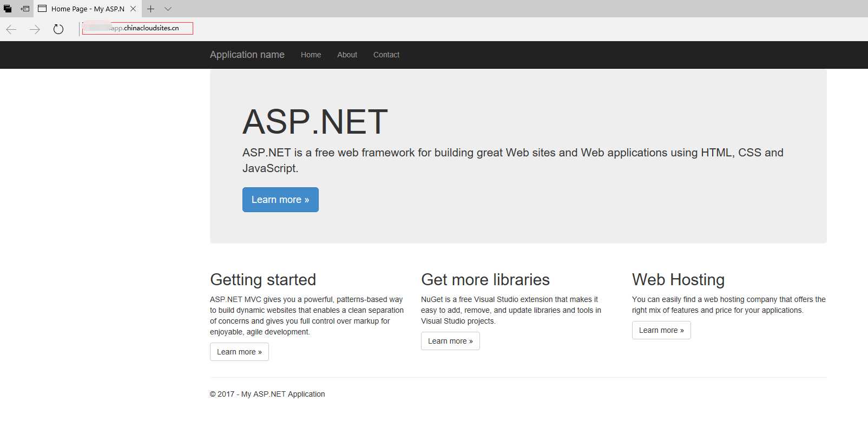Click Learn more under Web Hosting
The image size is (868, 427).
tap(661, 330)
